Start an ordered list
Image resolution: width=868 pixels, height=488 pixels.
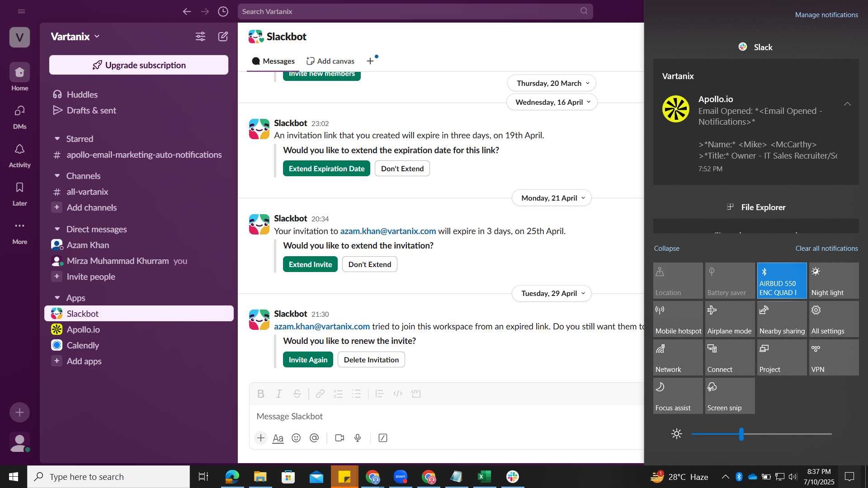[338, 394]
